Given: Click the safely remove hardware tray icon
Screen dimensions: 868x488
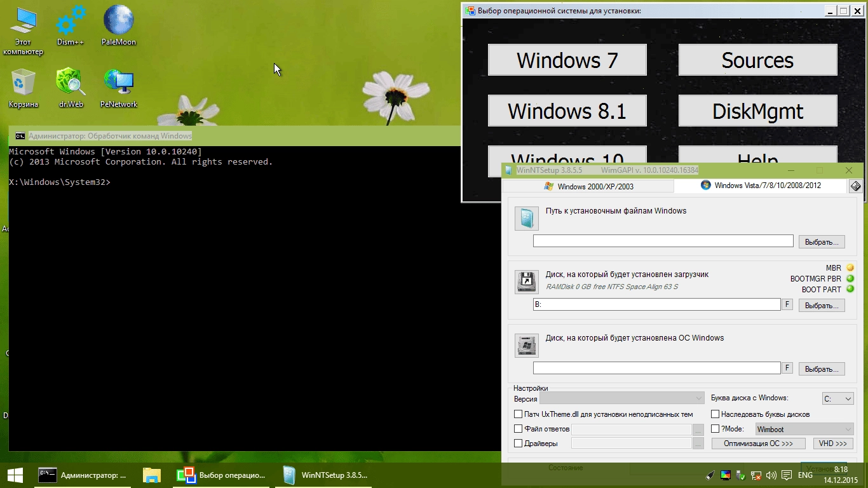Looking at the screenshot, I should point(741,475).
